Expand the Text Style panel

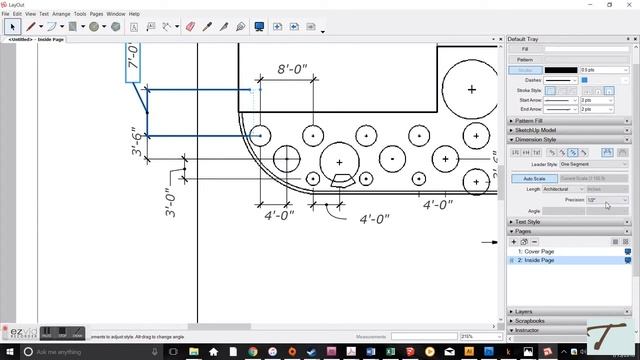click(569, 222)
